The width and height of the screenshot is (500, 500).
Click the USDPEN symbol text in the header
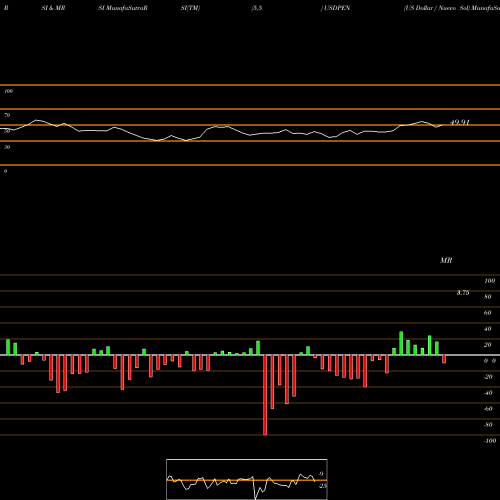click(337, 8)
